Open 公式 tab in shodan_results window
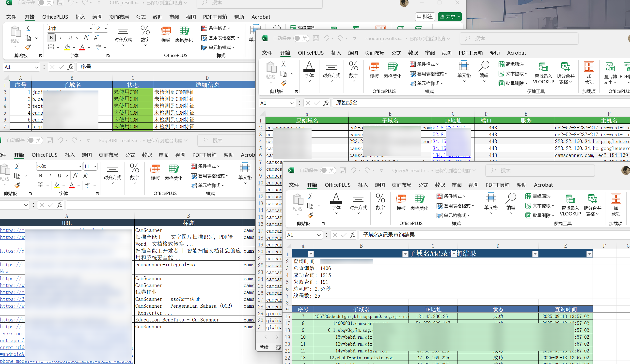 point(396,53)
